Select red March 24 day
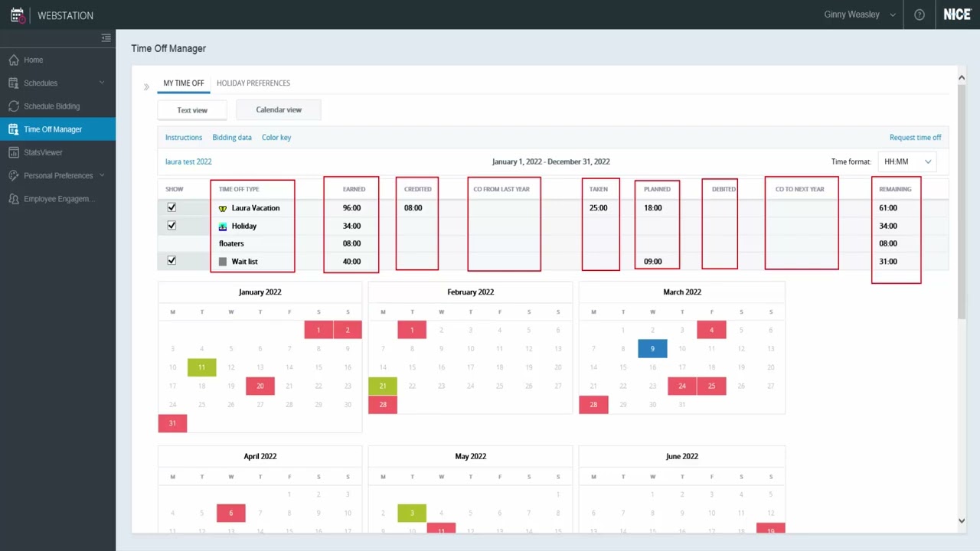Viewport: 980px width, 551px height. (682, 386)
